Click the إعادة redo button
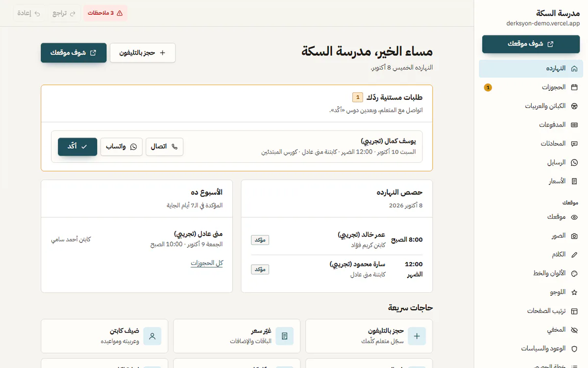588x368 pixels. coord(29,13)
